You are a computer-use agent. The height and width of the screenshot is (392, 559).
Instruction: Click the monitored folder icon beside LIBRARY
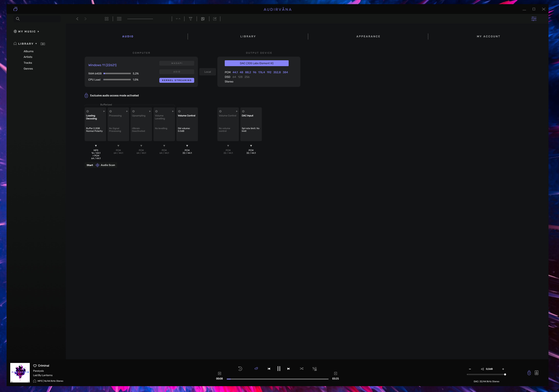[43, 44]
